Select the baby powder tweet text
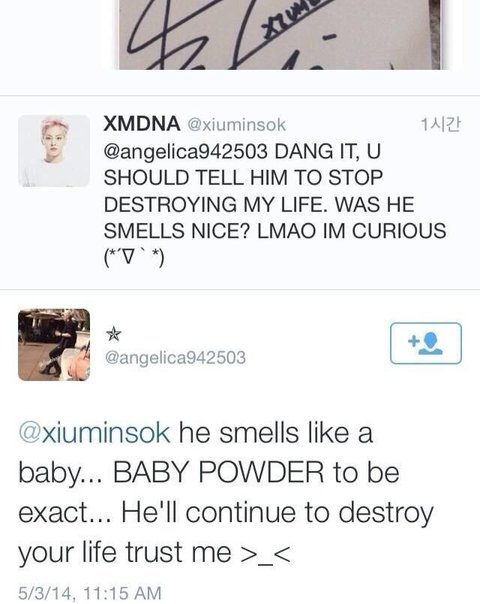 (226, 494)
